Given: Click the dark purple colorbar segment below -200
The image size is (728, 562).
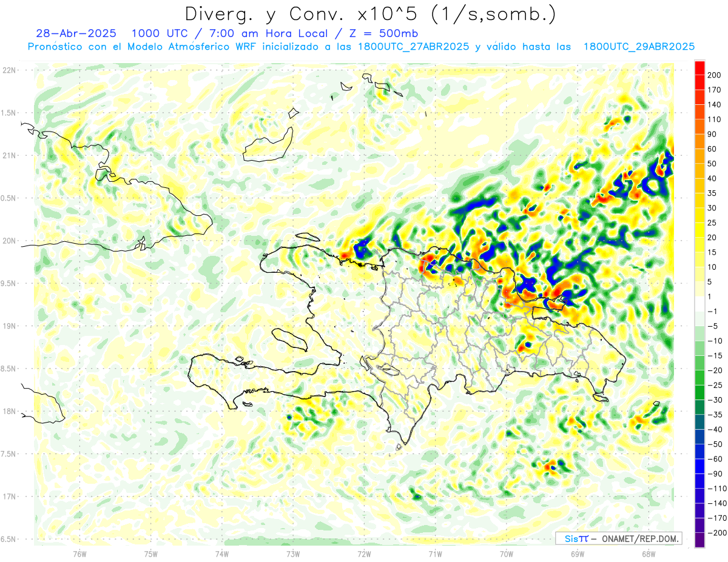Looking at the screenshot, I should 699,540.
